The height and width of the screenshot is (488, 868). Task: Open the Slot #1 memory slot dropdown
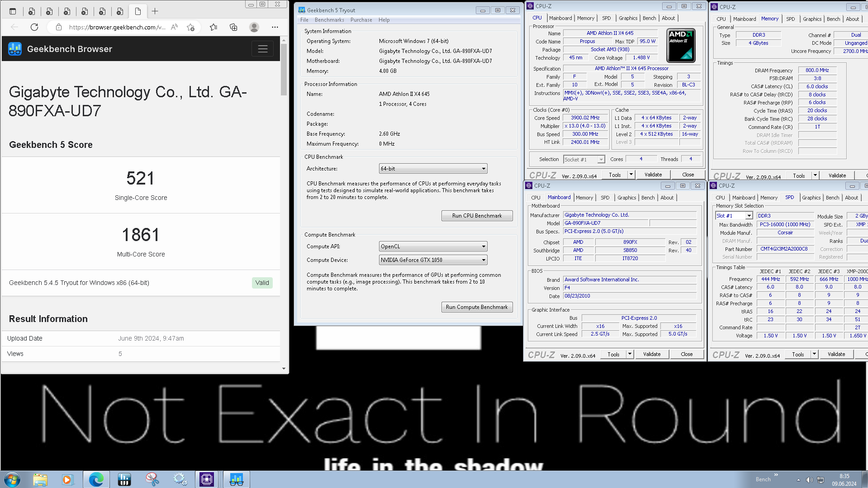(734, 216)
